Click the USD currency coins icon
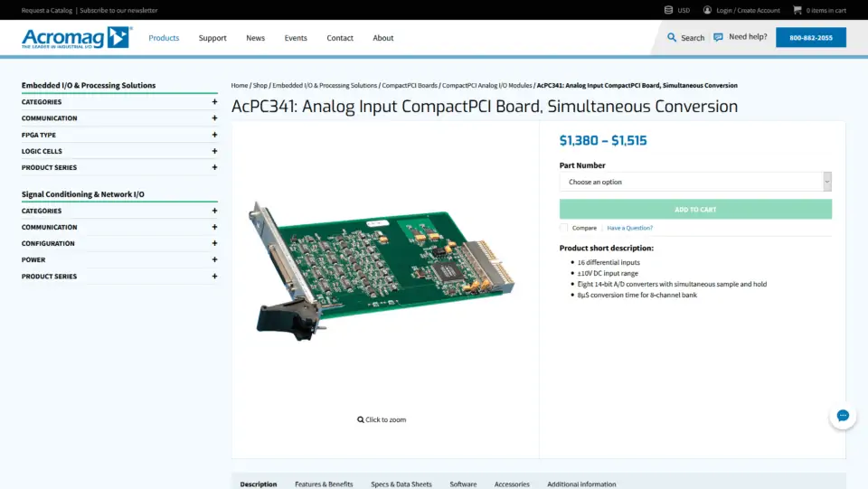The height and width of the screenshot is (489, 868). tap(668, 10)
